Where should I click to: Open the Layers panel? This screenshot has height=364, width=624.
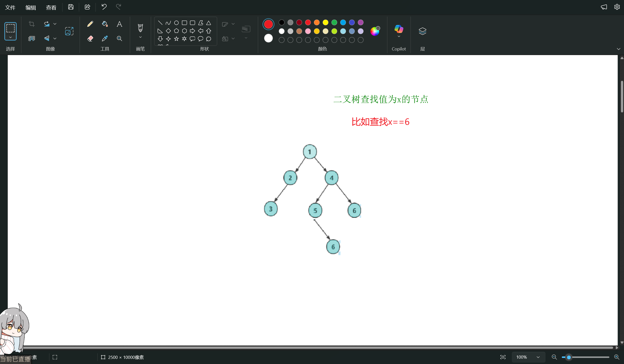422,31
